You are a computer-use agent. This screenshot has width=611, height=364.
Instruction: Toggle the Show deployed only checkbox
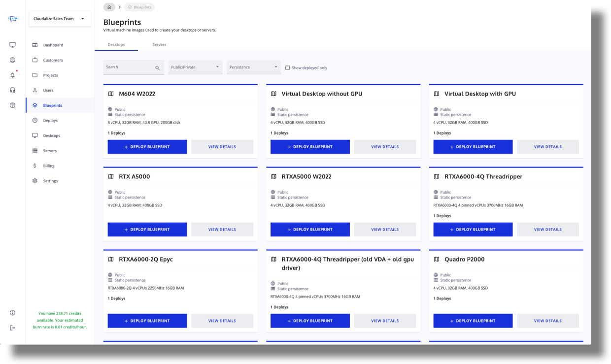coord(287,67)
